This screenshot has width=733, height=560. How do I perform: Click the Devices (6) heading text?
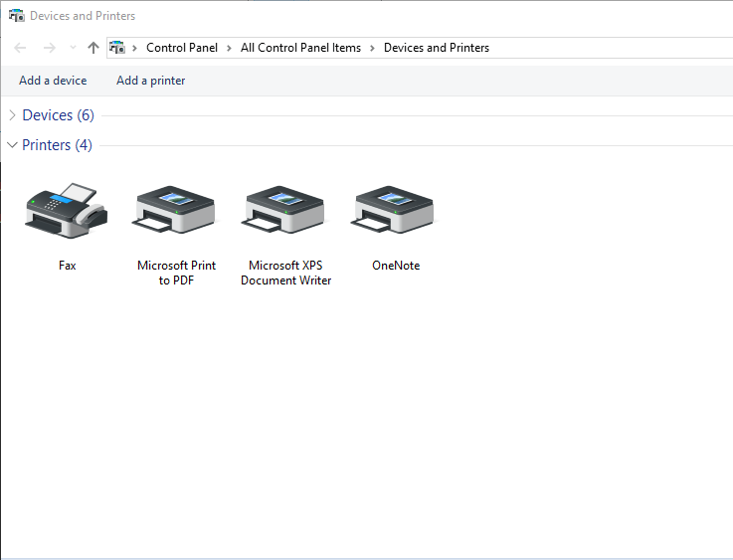point(59,115)
